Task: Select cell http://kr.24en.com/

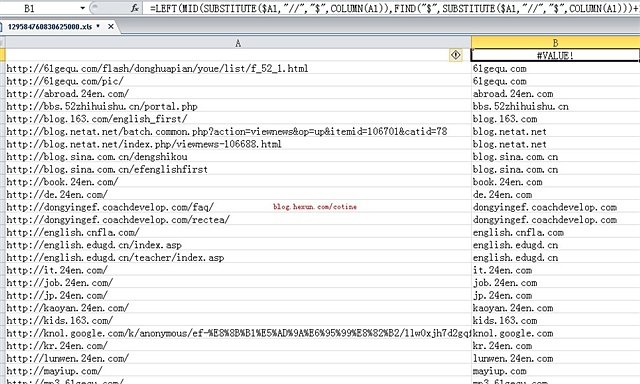Action: click(x=238, y=346)
